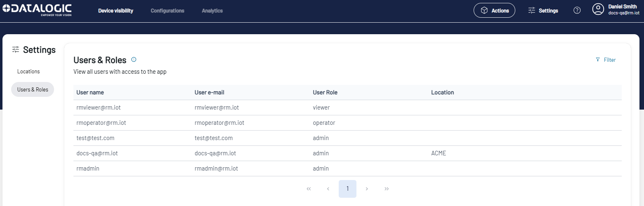Click the info icon beside Users & Roles
Image resolution: width=644 pixels, height=206 pixels.
[x=134, y=60]
